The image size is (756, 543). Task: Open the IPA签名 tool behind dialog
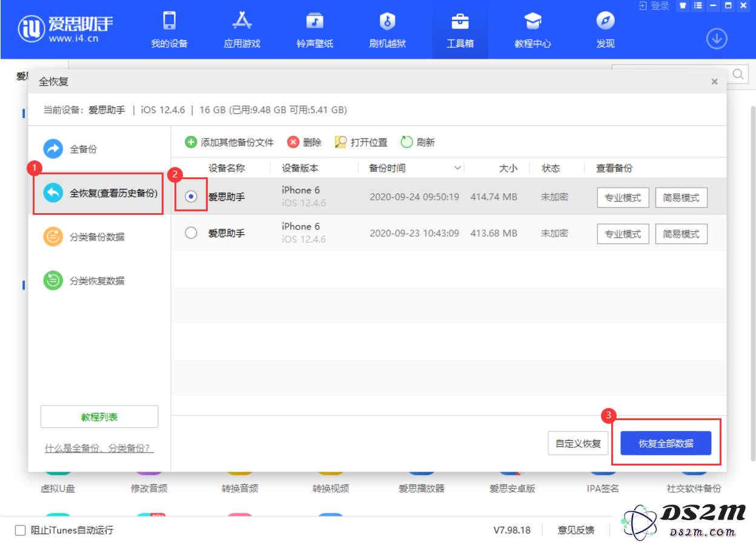(603, 488)
